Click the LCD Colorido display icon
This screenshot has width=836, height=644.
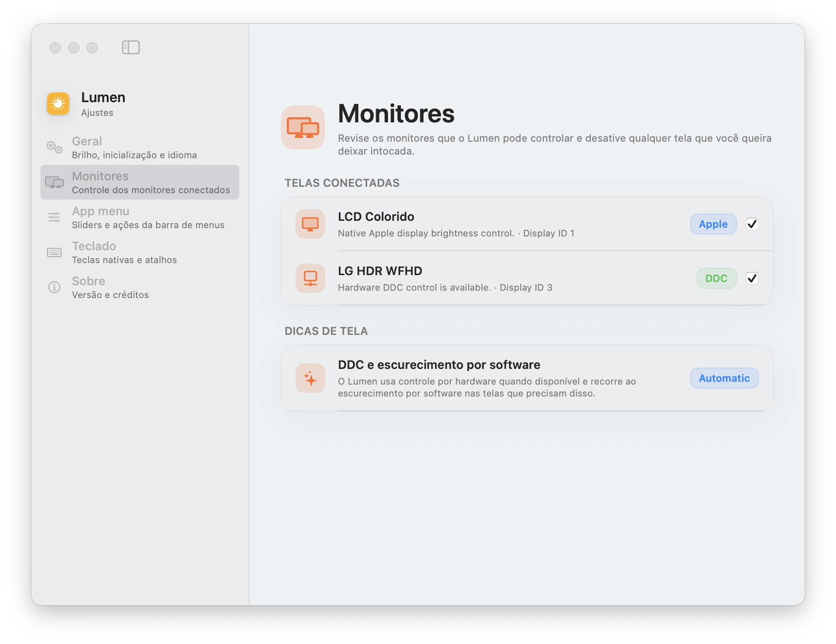310,224
